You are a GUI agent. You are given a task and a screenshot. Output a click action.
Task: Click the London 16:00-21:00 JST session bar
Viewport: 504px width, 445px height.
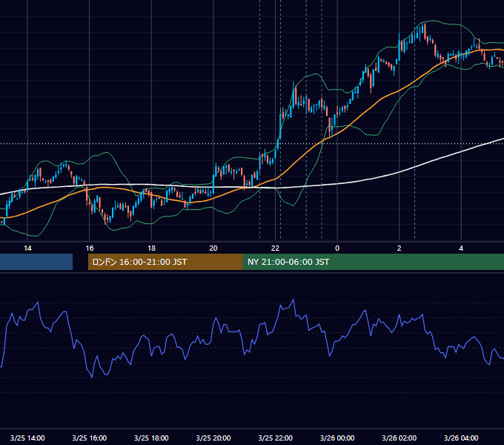pos(165,262)
